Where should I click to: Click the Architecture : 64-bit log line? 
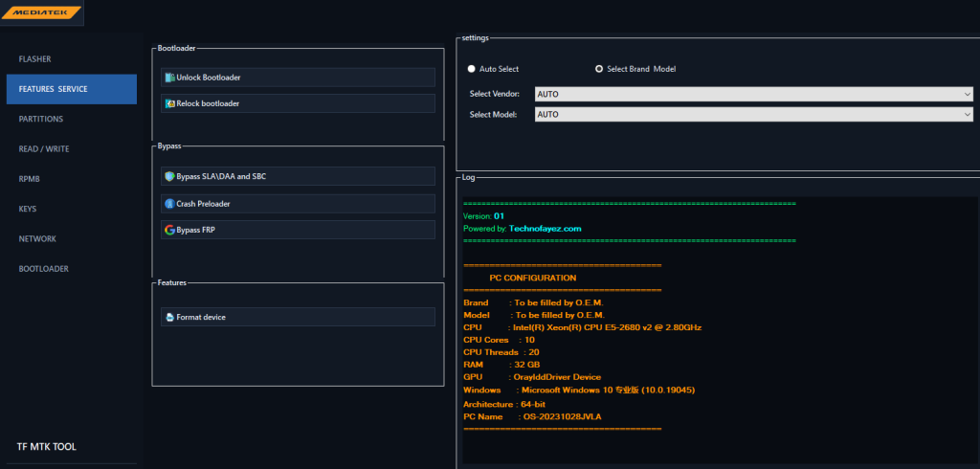pyautogui.click(x=503, y=405)
